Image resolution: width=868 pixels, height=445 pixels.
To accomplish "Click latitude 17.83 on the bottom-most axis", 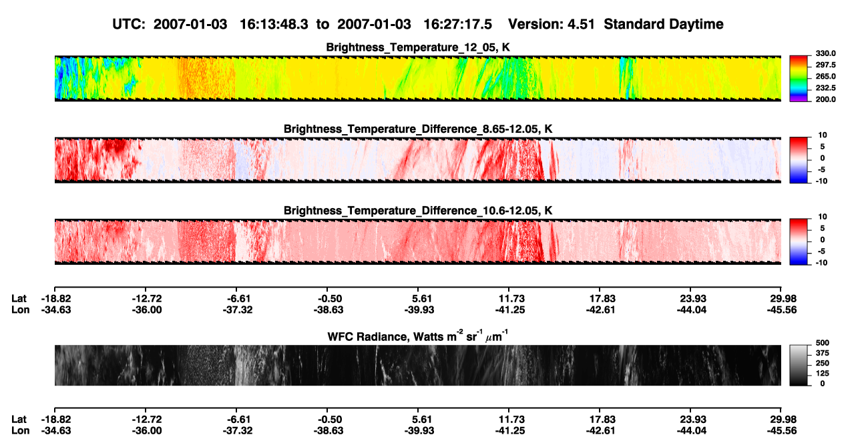I will [602, 419].
